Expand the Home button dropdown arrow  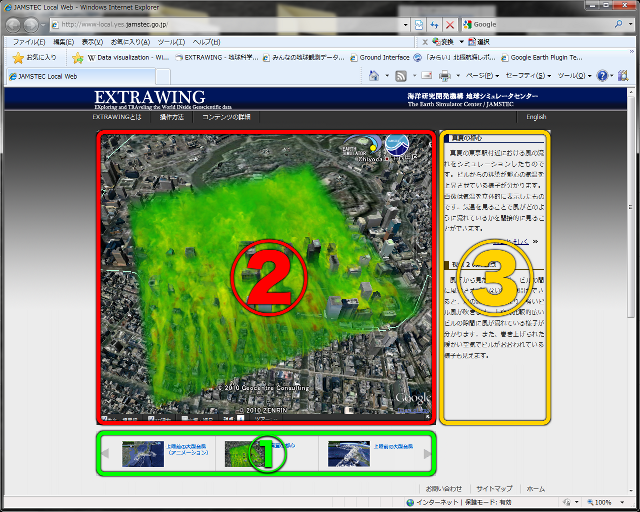(387, 76)
